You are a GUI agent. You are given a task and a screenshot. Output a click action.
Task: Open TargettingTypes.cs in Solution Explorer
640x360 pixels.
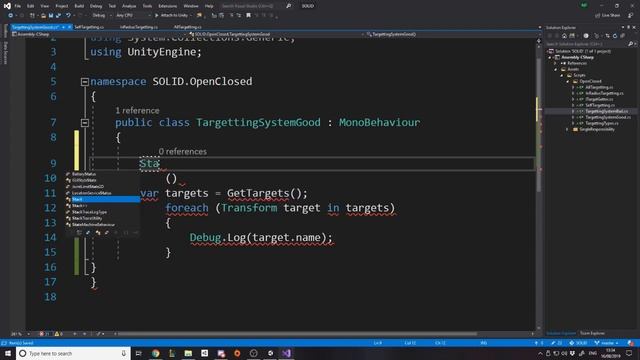pyautogui.click(x=601, y=123)
